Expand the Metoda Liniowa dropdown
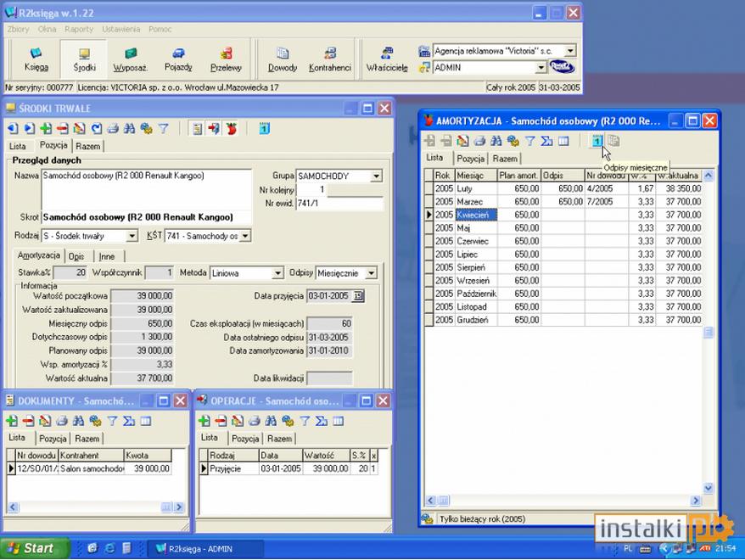This screenshot has height=560, width=745. (x=278, y=273)
